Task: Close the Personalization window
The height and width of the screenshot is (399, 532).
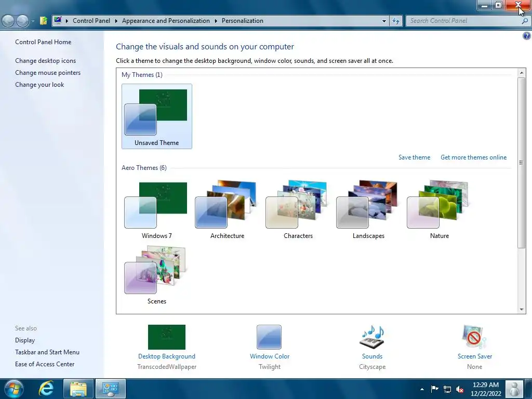Action: point(518,5)
